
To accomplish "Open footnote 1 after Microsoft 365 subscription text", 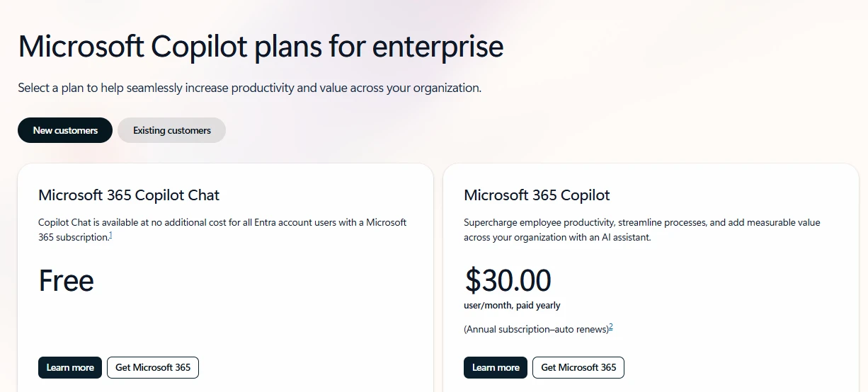I will (x=111, y=236).
